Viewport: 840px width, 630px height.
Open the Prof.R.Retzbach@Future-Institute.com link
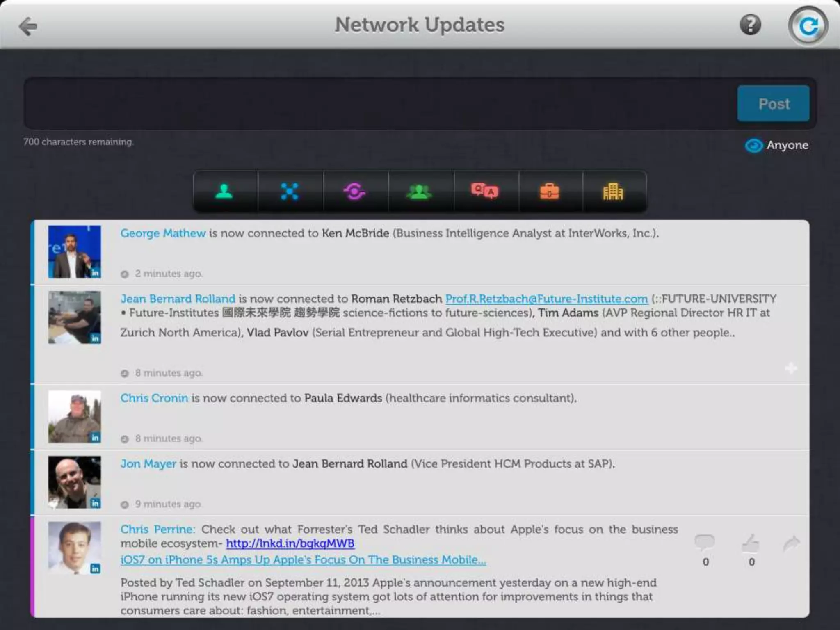pos(546,299)
